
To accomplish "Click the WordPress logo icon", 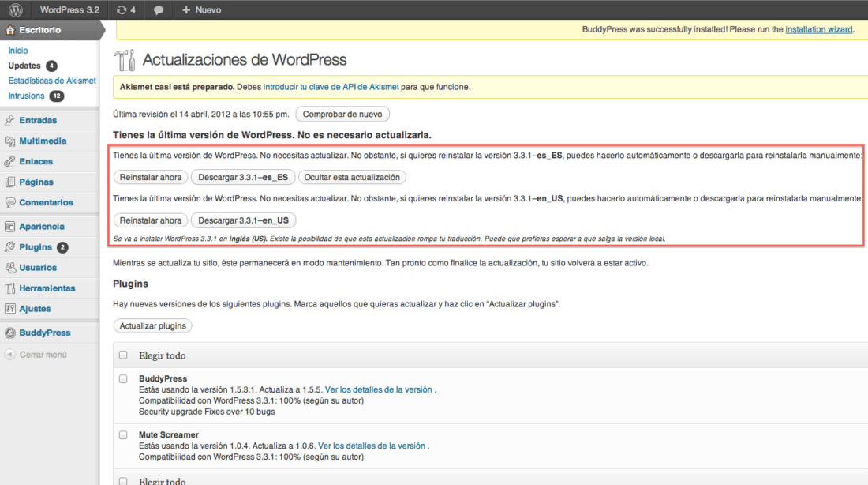I will click(16, 10).
